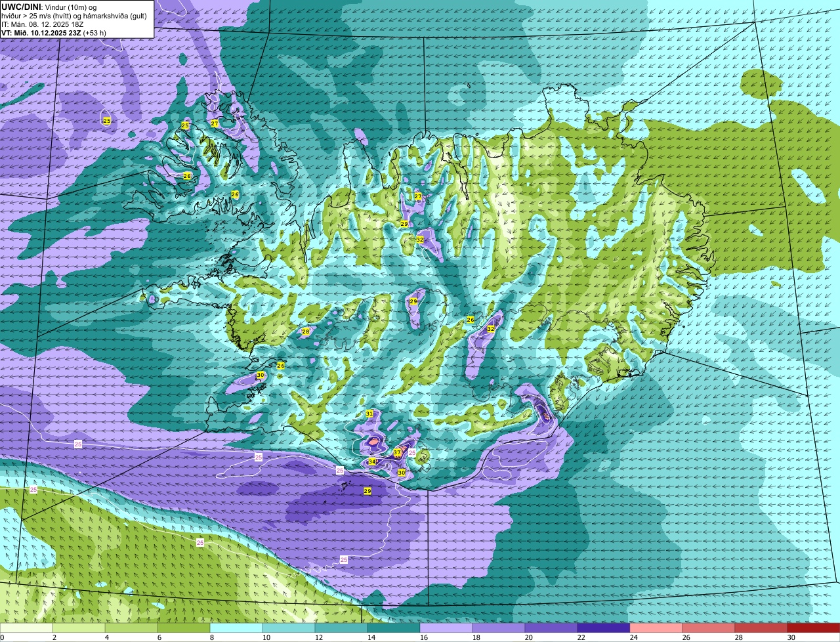Viewport: 840px width, 642px height.
Task: Select the 6–8 m/s olive green legend swatch
Action: (x=184, y=628)
